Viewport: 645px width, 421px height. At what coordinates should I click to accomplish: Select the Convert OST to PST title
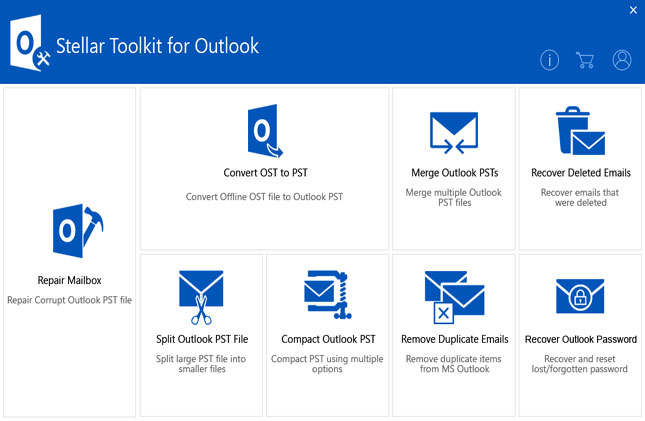tap(265, 172)
